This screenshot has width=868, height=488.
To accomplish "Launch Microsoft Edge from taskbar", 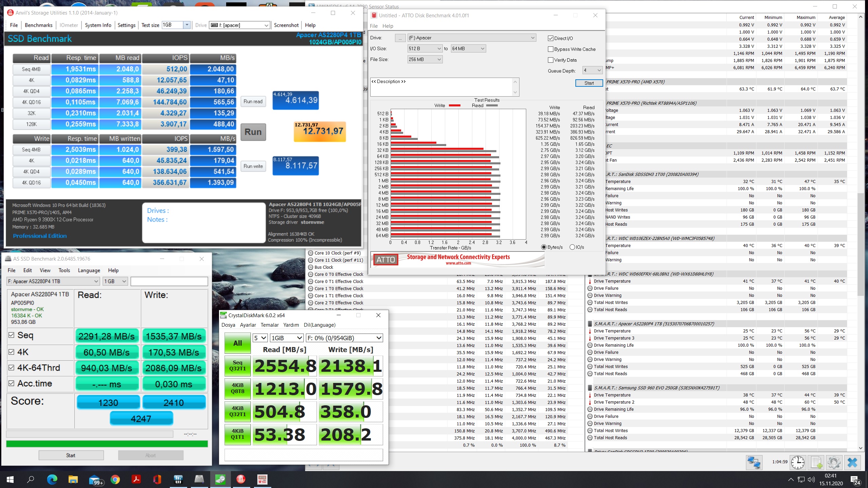I will [52, 480].
